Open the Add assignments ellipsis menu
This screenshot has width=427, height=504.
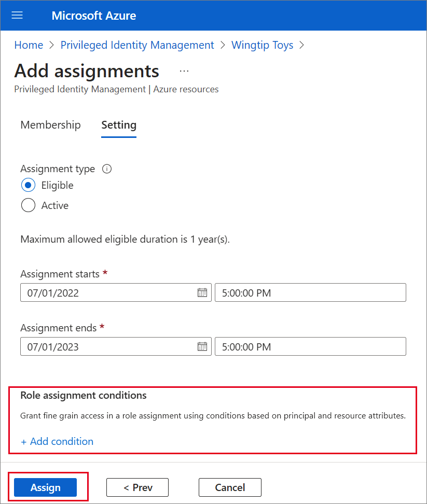coord(184,70)
